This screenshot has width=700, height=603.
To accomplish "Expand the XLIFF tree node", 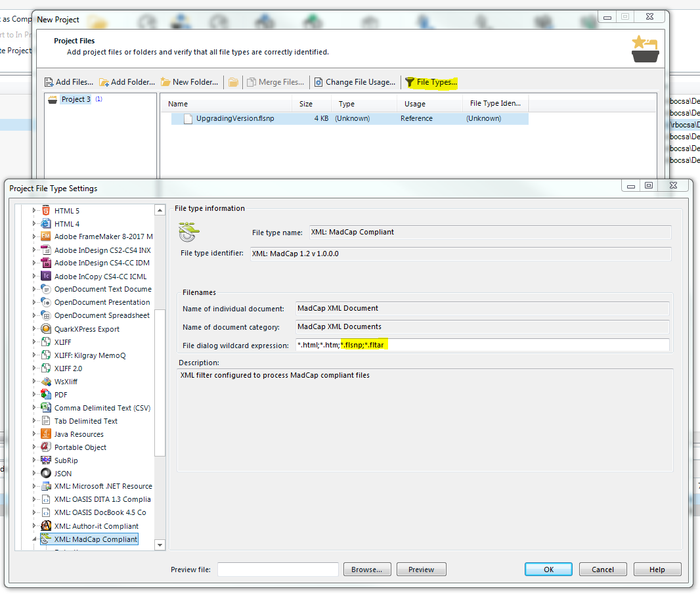I will tap(34, 342).
